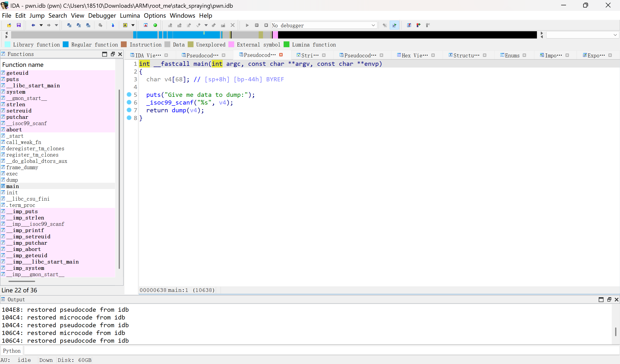
Task: Click the Python command input field
Action: pos(321,351)
